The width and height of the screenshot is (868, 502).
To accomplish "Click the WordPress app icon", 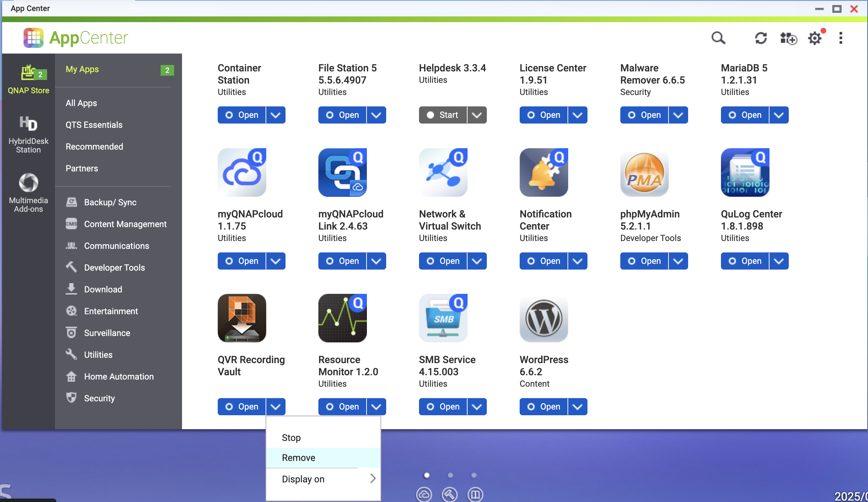I will click(x=544, y=319).
